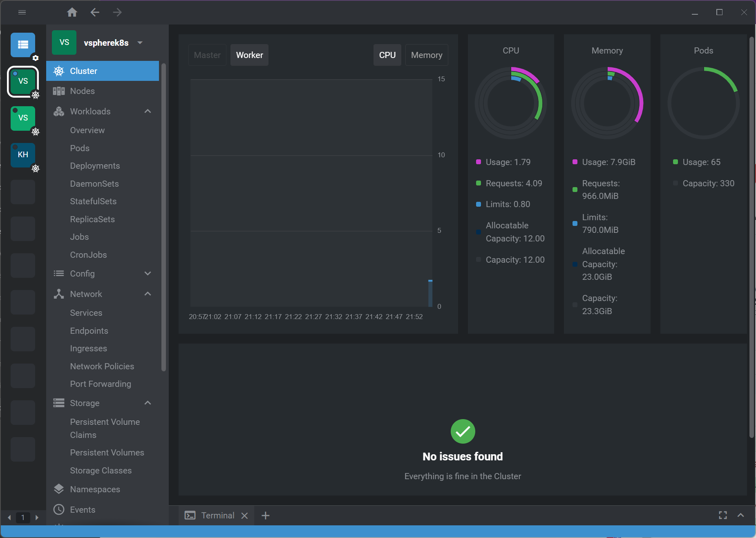Select the second VS cluster hotbar icon
This screenshot has width=756, height=538.
(x=23, y=118)
